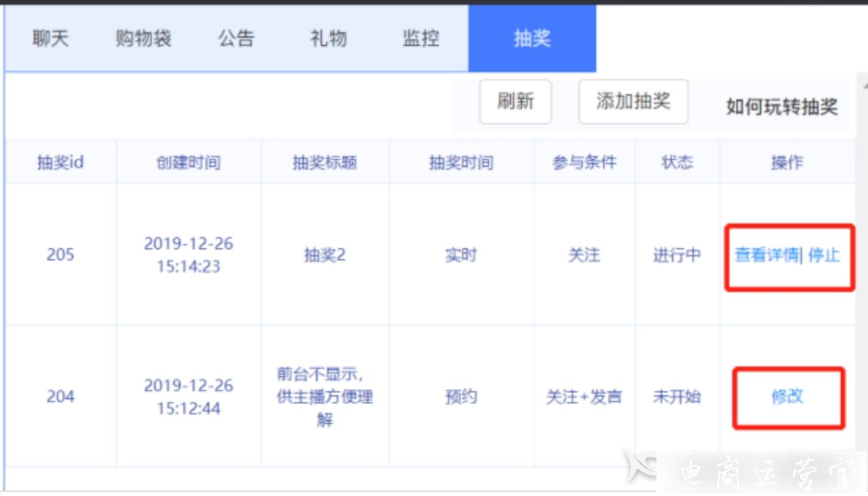The image size is (868, 496).
Task: Click the scrollbar up arrow
Action: click(x=864, y=85)
